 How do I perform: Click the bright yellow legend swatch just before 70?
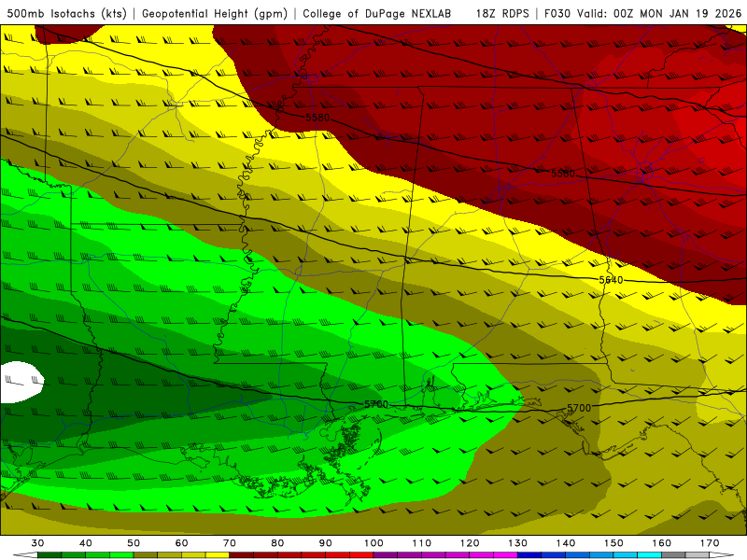click(218, 555)
